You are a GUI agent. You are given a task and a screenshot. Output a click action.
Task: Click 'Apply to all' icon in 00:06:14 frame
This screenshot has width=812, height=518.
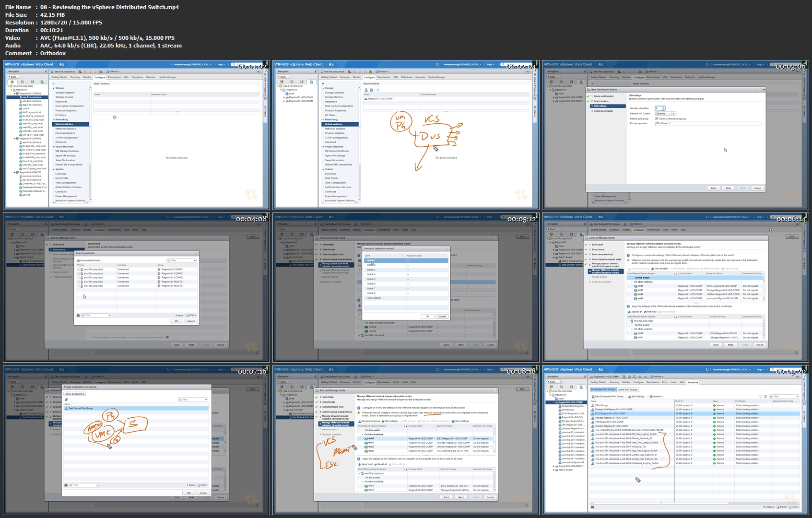click(x=630, y=312)
